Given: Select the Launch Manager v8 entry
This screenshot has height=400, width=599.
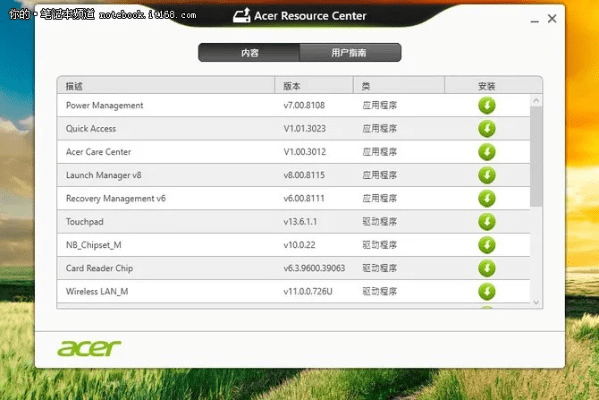Looking at the screenshot, I should tap(104, 175).
